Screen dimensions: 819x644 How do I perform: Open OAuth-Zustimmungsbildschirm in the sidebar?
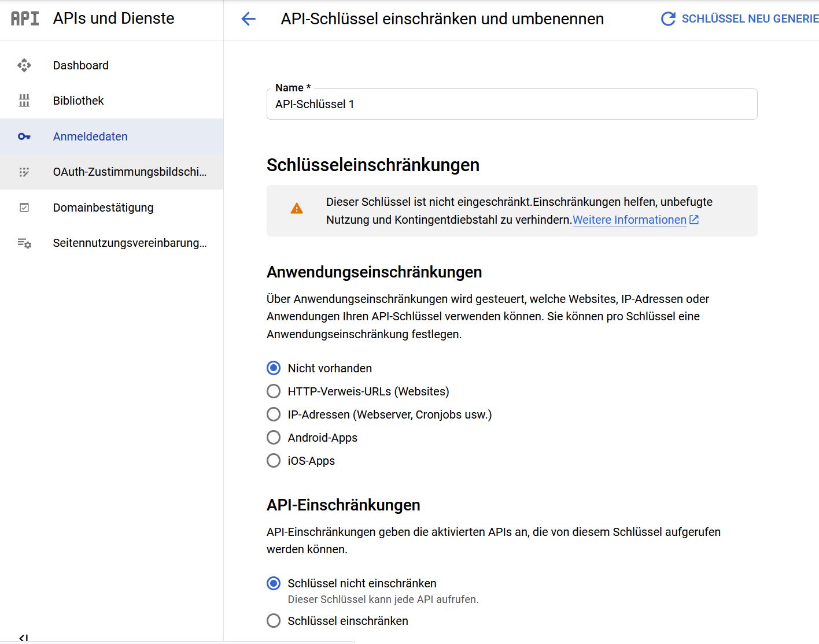pos(112,172)
